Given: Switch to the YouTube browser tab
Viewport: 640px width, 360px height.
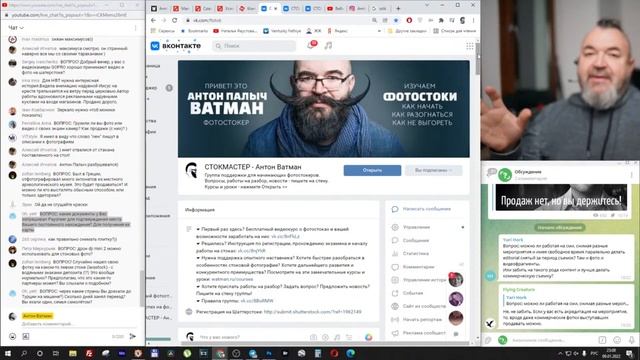Looking at the screenshot, I should tap(335, 9).
